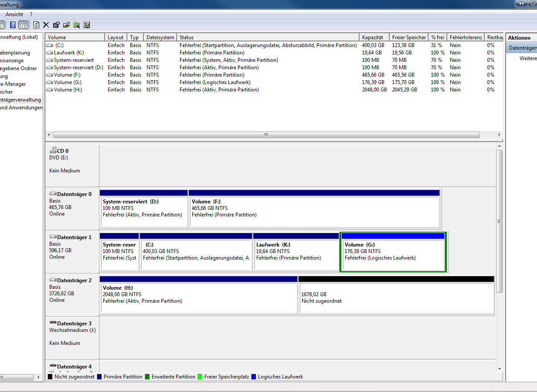Click the Datenträger 3 removable disk icon
This screenshot has width=537, height=392.
(x=53, y=323)
